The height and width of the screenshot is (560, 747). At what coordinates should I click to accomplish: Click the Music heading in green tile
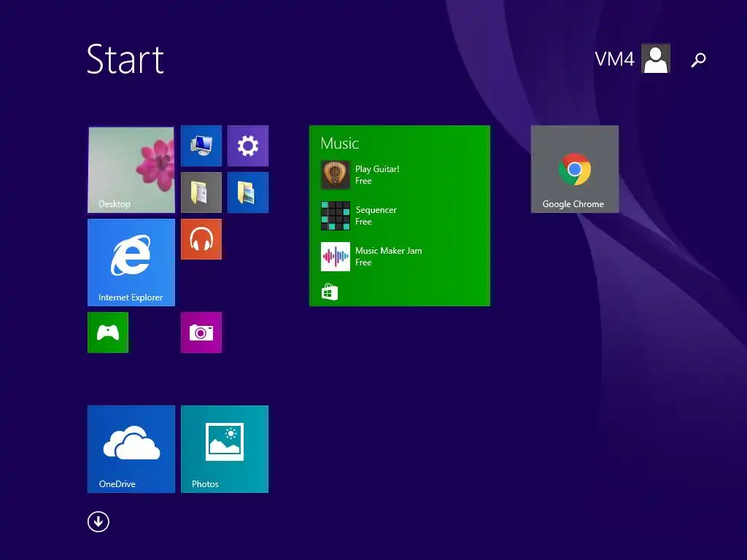(340, 144)
